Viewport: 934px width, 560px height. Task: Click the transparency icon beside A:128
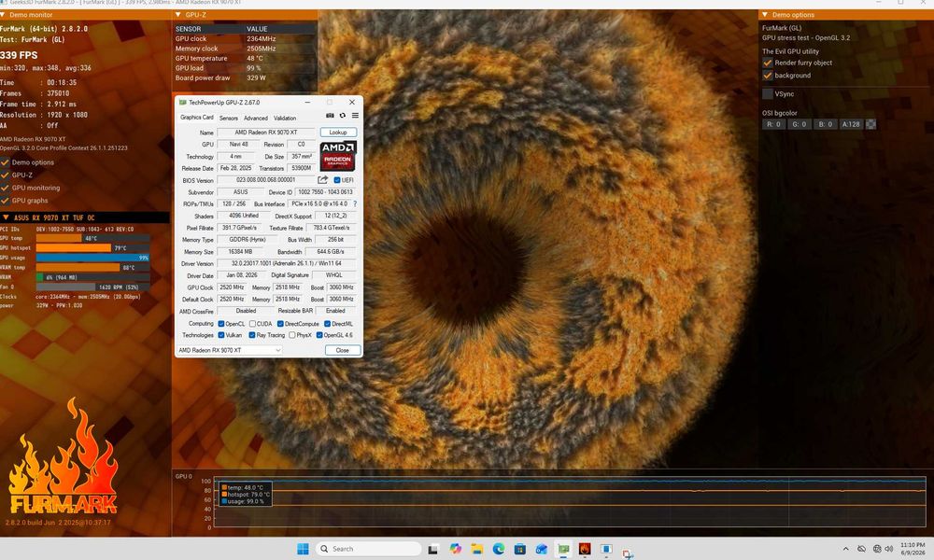point(870,124)
